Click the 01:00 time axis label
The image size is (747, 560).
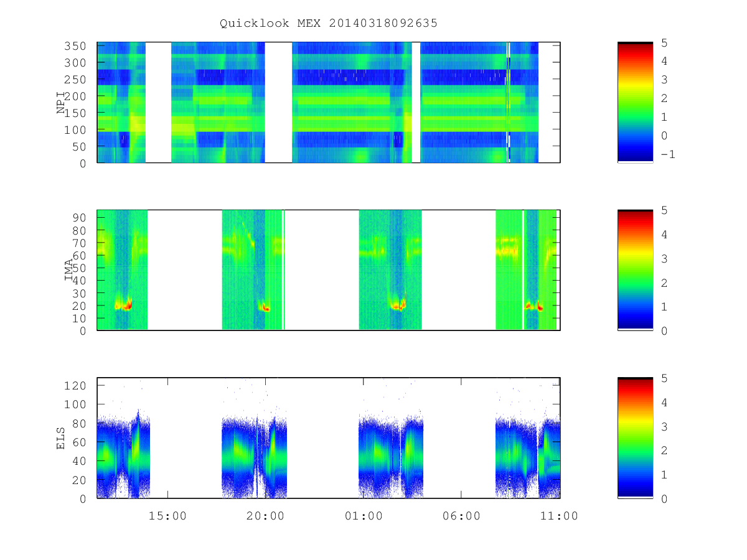tap(364, 516)
